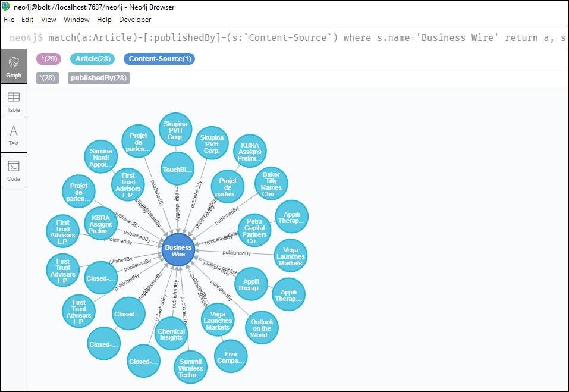Viewport: 569px width, 392px height.
Task: Open the View menu
Action: click(x=48, y=20)
